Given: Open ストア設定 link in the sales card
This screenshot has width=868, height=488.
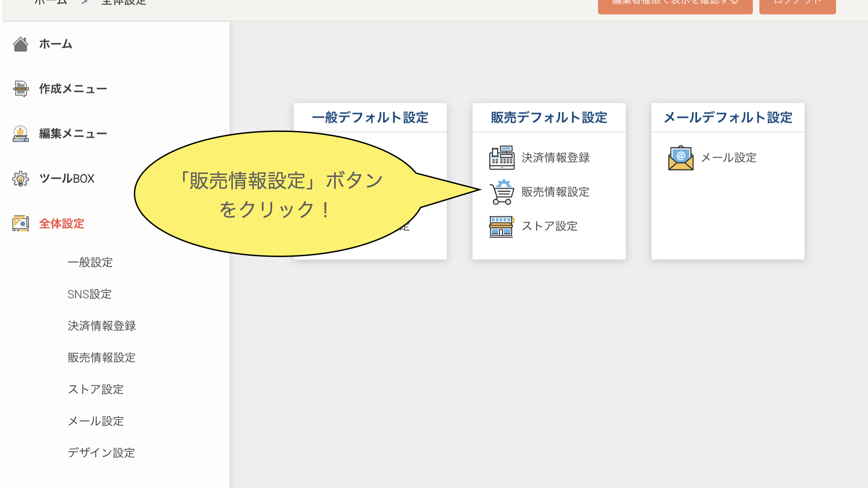Looking at the screenshot, I should (549, 226).
